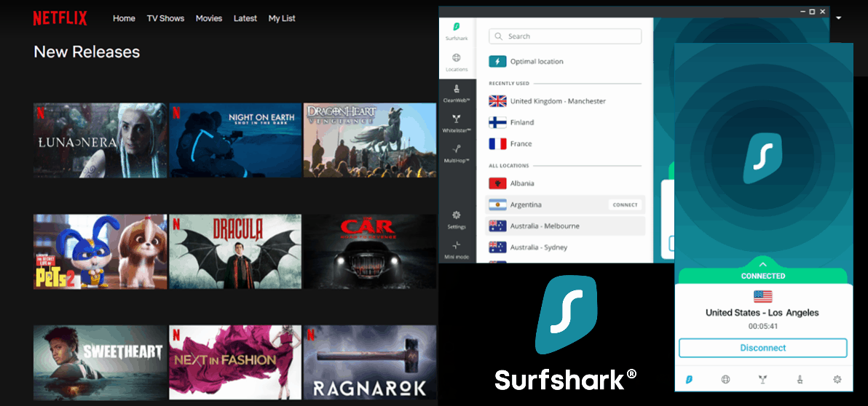Open the Sweetheart title thumbnail
The image size is (868, 406).
coord(100,362)
